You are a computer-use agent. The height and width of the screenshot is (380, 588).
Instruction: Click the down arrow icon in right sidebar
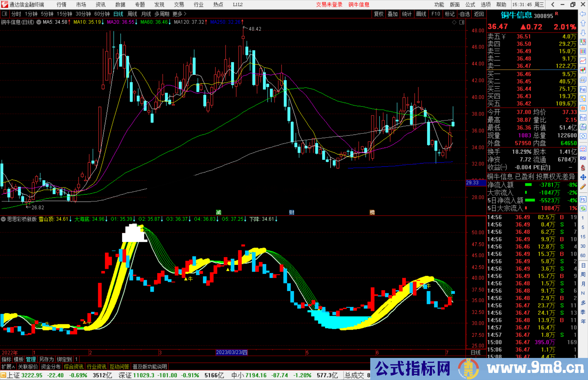[583, 33]
